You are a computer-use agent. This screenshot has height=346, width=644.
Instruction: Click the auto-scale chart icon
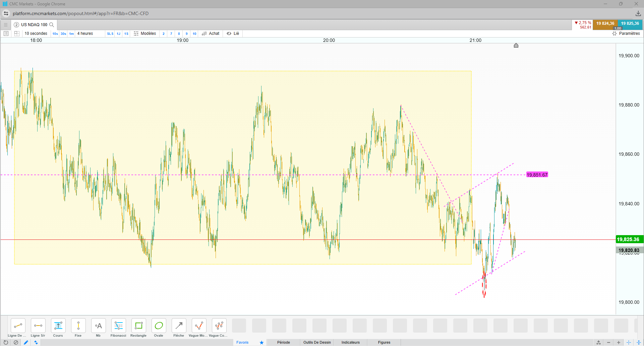click(598, 342)
